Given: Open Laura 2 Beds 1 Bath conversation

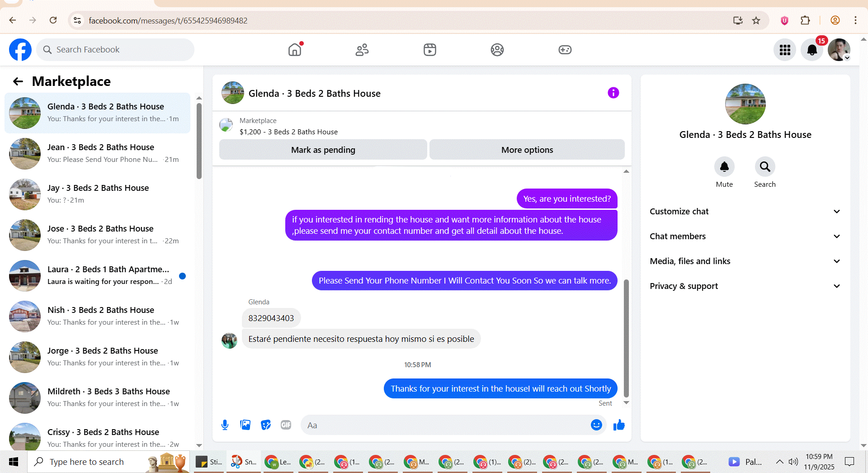Looking at the screenshot, I should (97, 276).
